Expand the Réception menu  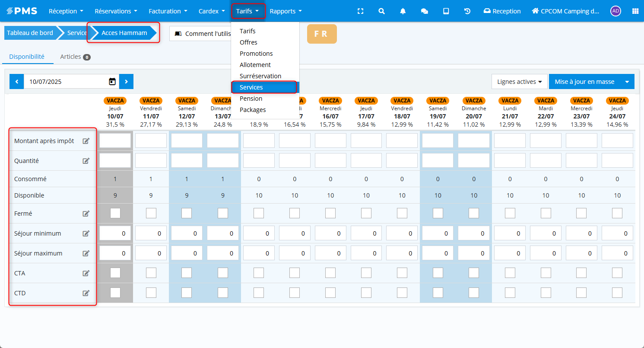[x=66, y=11]
